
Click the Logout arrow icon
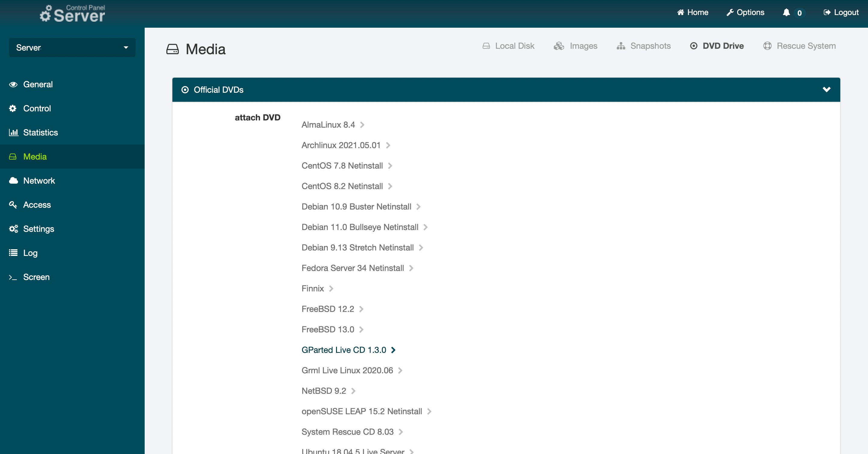827,12
